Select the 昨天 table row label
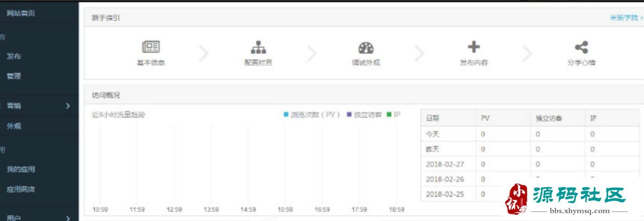 click(432, 149)
